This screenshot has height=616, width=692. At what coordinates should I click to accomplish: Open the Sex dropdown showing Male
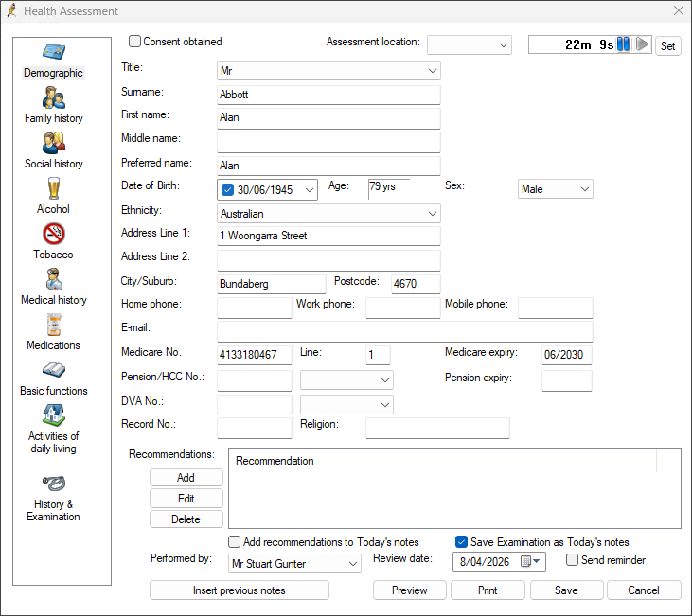(555, 189)
